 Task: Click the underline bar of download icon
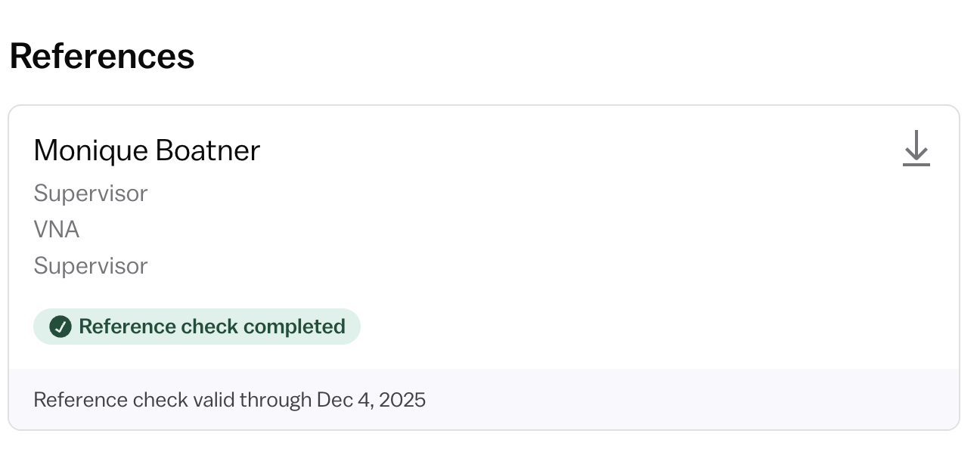coord(916,165)
